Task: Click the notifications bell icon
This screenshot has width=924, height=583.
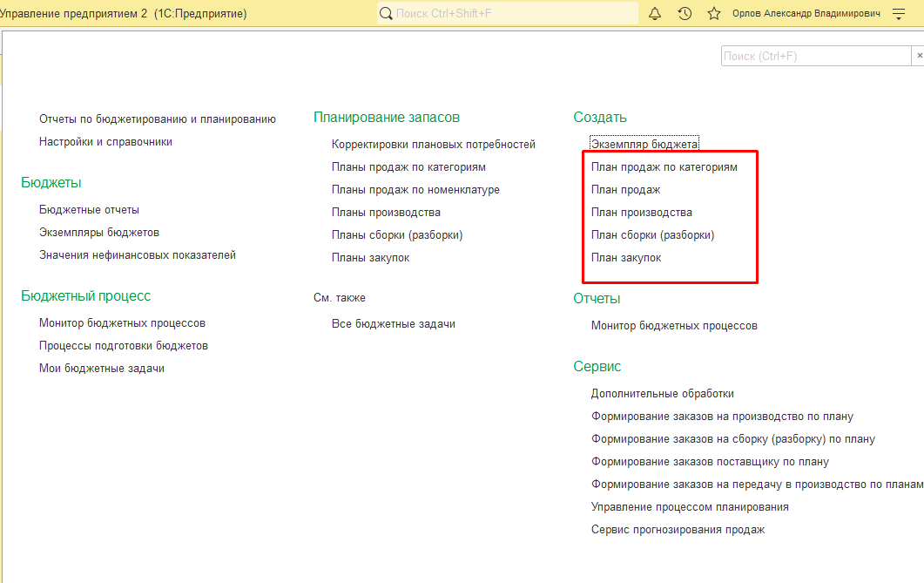Action: coord(656,14)
